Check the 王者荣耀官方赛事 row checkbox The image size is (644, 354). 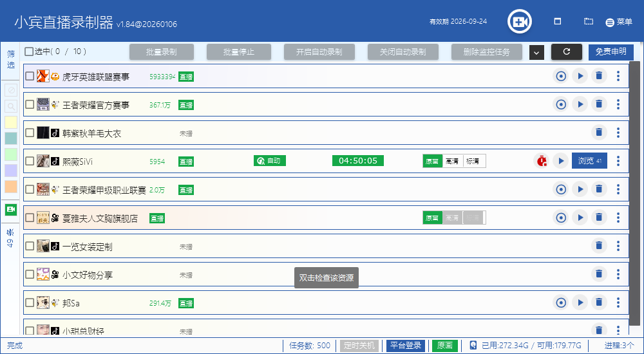tap(30, 104)
